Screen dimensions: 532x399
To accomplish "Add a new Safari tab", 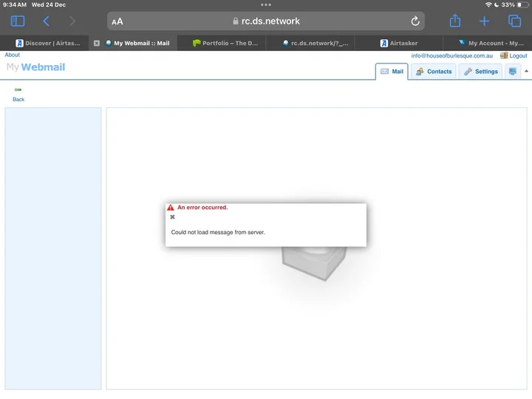I will coord(484,21).
